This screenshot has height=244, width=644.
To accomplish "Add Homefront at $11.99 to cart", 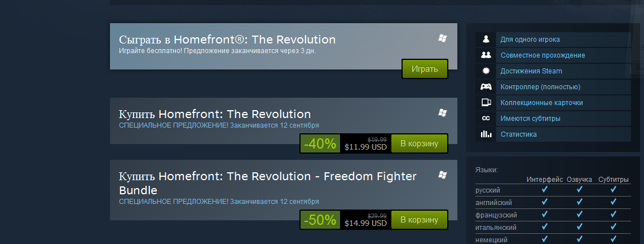I will [x=419, y=143].
